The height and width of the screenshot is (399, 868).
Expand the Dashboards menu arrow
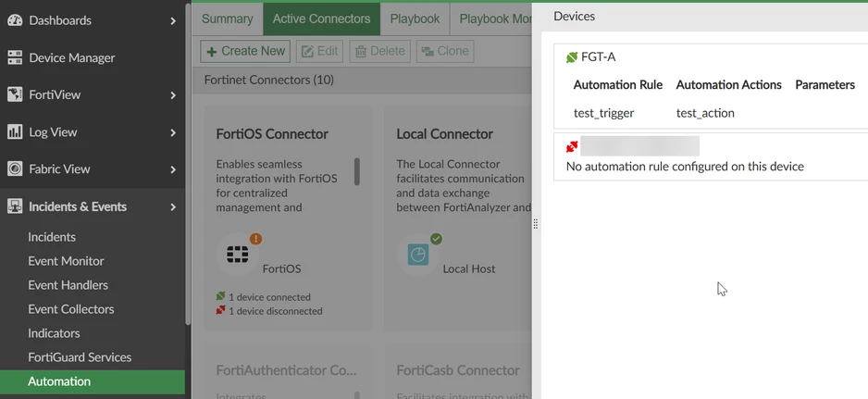click(173, 21)
